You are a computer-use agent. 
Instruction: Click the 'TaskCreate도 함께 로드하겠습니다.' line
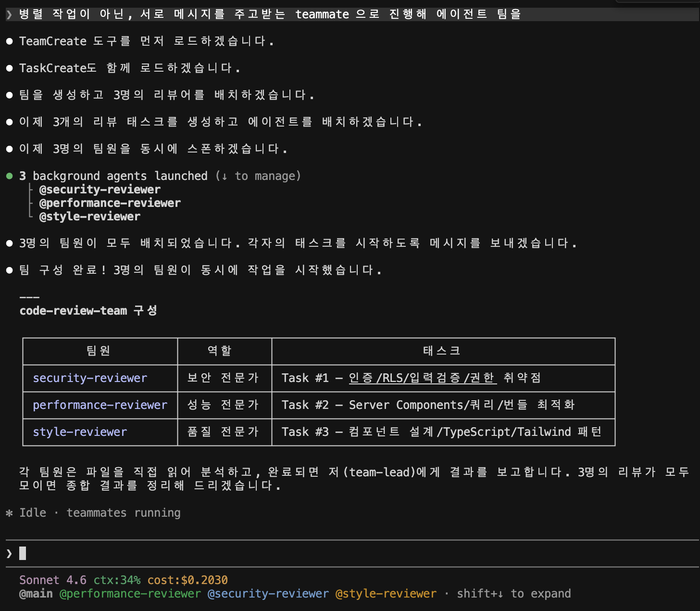tap(130, 68)
